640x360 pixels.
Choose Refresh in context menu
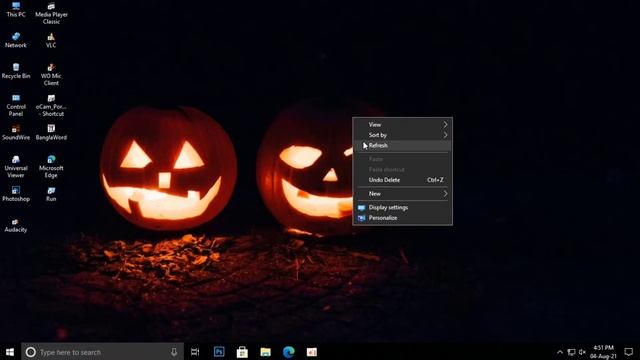click(x=402, y=145)
